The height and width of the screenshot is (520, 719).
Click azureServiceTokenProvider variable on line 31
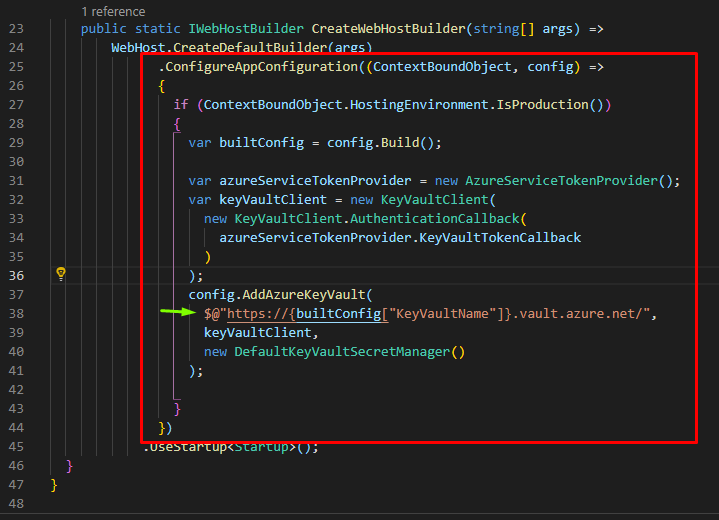coord(315,181)
